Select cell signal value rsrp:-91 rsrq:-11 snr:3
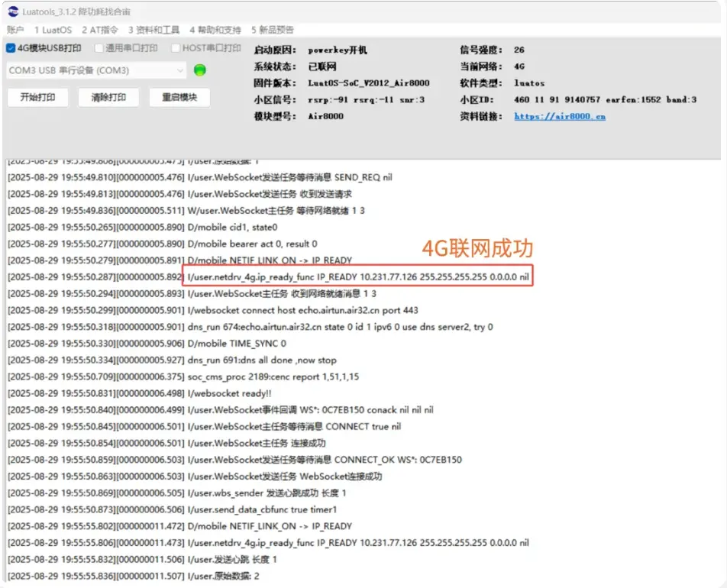727x588 pixels. click(366, 100)
